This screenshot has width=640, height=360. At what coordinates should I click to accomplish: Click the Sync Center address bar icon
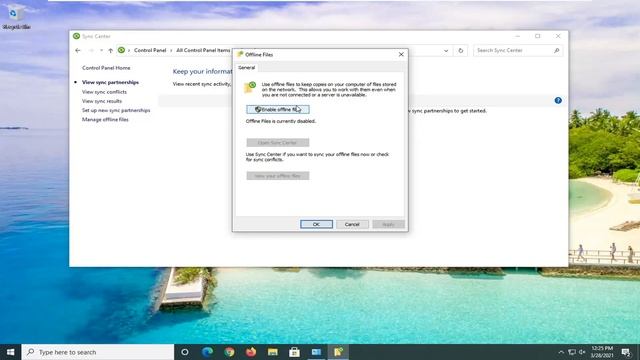click(121, 50)
